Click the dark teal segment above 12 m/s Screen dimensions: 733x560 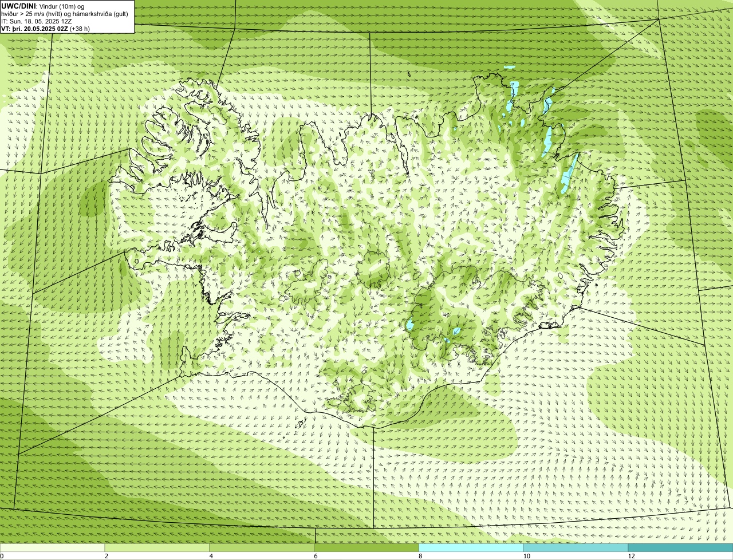coord(680,548)
